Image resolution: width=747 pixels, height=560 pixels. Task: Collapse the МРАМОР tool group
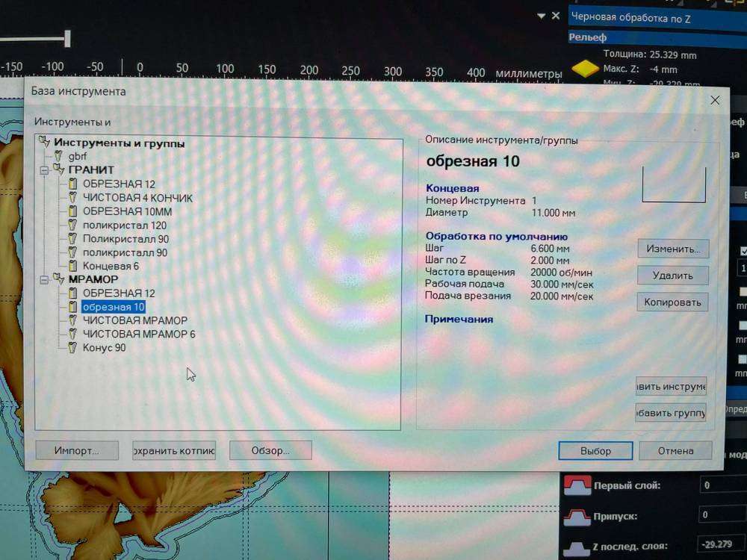(x=44, y=279)
